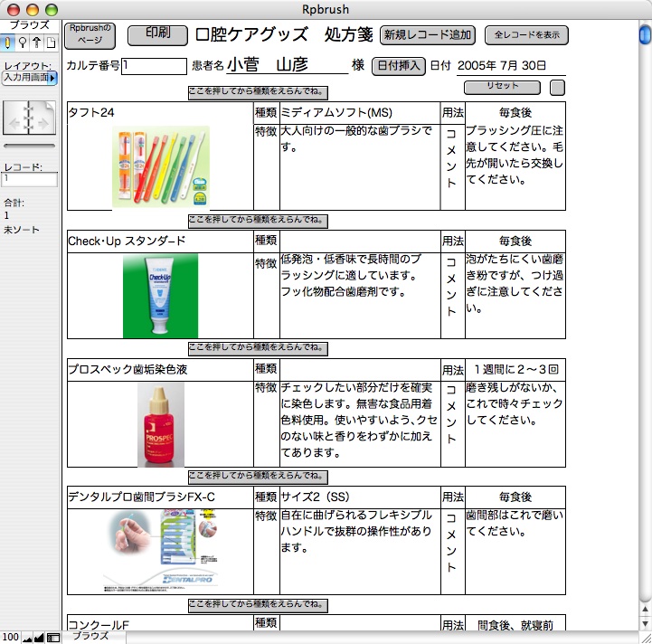Click the zoom in mountain icon
Screen dimensions: 652x644
pyautogui.click(x=39, y=638)
